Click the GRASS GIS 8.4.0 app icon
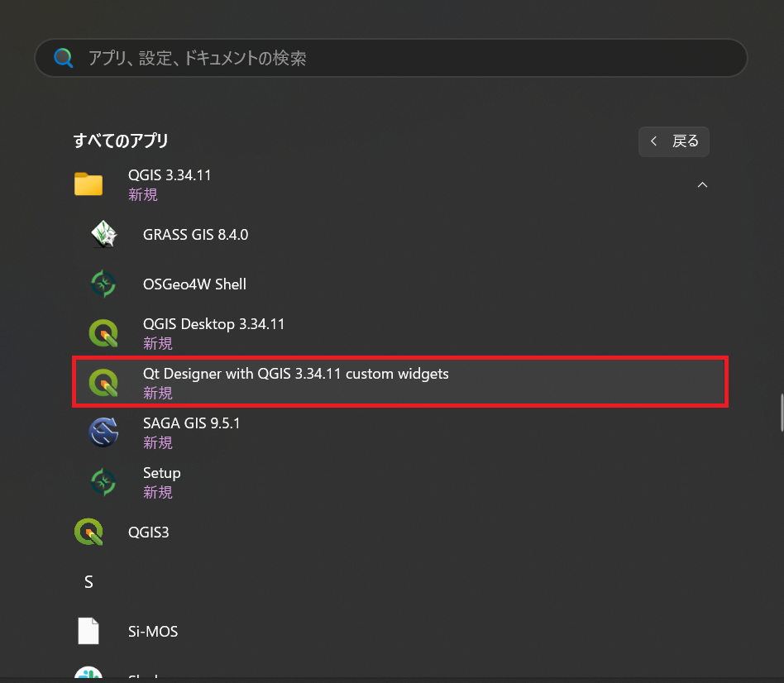 [x=104, y=234]
